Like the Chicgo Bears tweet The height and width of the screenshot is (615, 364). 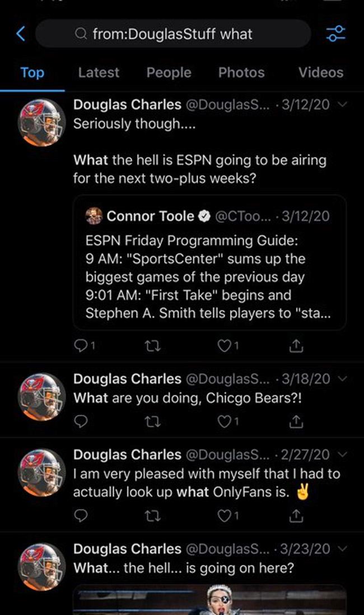[225, 422]
